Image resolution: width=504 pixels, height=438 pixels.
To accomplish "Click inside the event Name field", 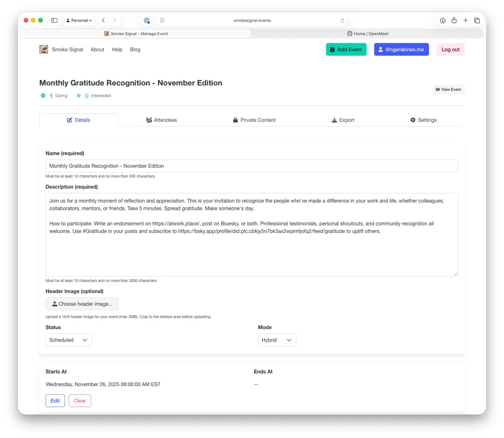I will [252, 166].
